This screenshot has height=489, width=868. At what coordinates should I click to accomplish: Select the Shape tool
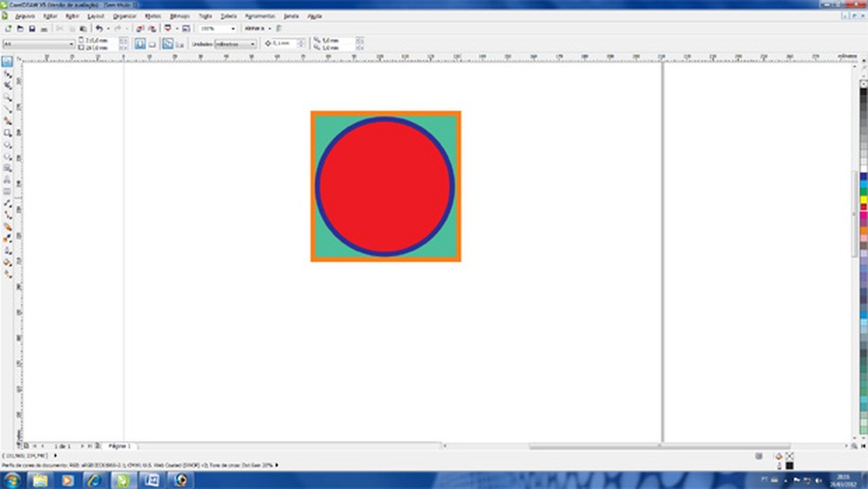(7, 74)
